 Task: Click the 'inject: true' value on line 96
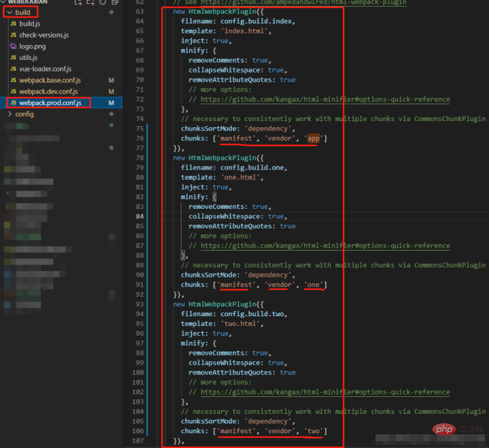point(220,333)
